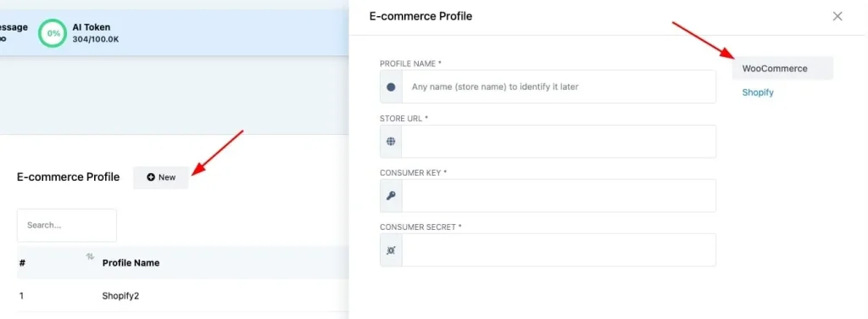Click the round dot icon in Profile Name field

pos(391,87)
